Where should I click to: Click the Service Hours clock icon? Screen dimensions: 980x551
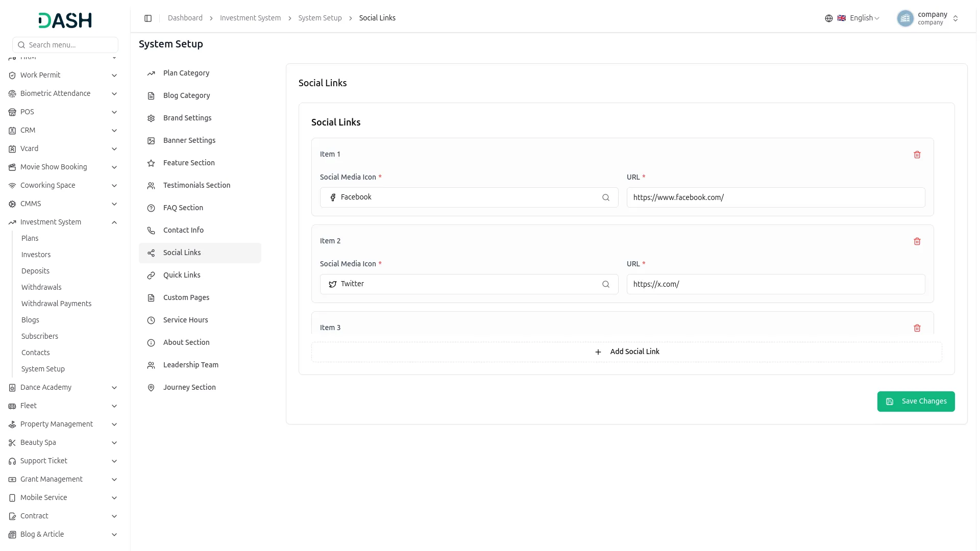coord(151,320)
